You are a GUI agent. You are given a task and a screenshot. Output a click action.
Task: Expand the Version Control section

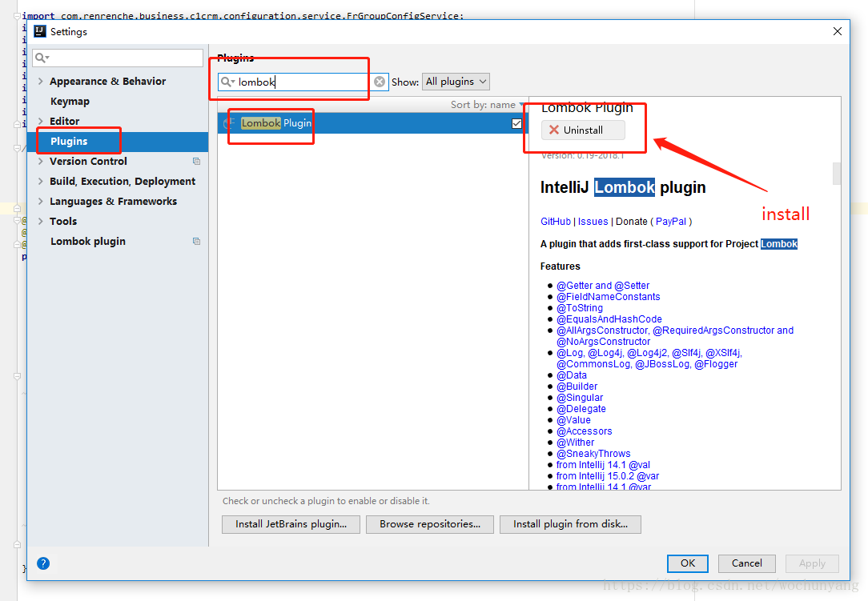pos(40,161)
